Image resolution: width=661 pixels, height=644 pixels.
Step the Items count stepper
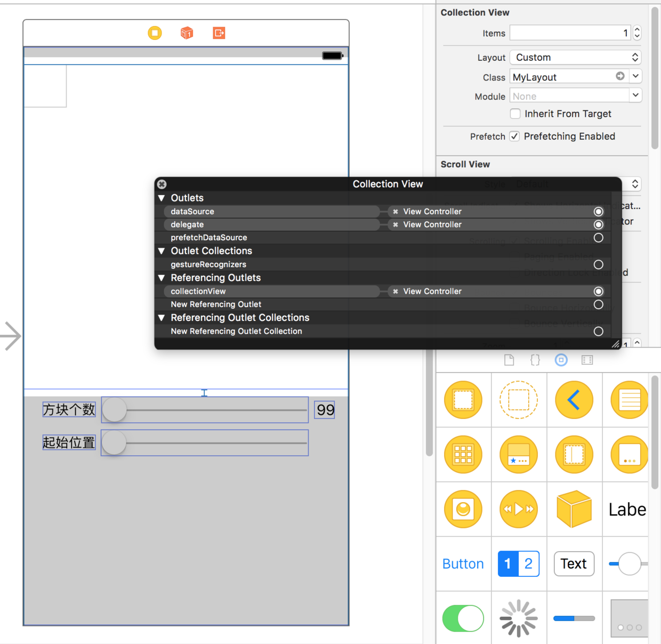(637, 33)
